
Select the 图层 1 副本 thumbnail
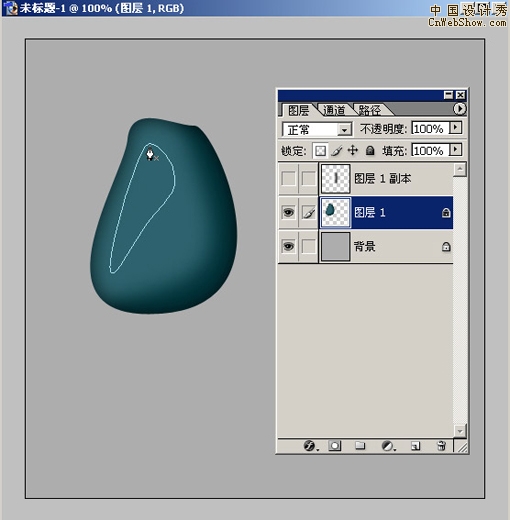pyautogui.click(x=335, y=178)
